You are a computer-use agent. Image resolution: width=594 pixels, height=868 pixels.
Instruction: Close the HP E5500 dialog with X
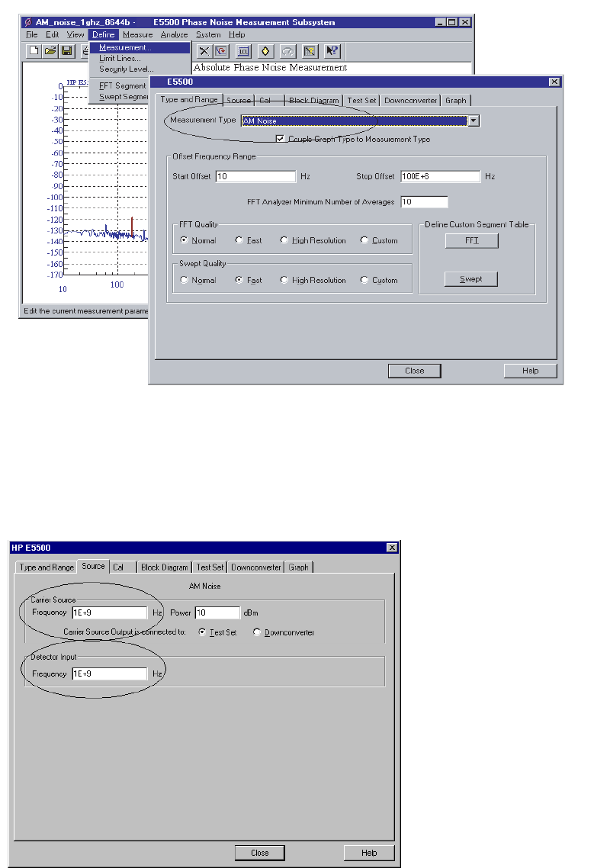click(392, 548)
